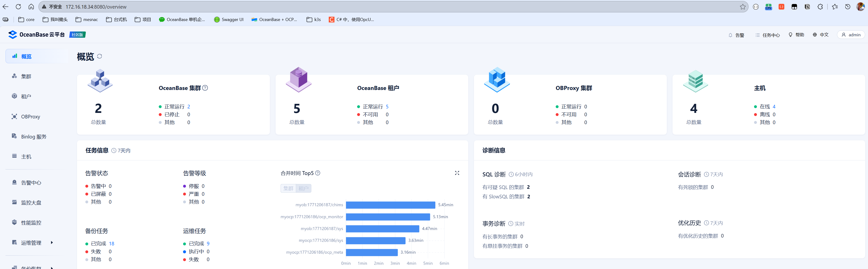The image size is (868, 269).
Task: Switch Top5 chart to 集群 view
Action: click(288, 188)
